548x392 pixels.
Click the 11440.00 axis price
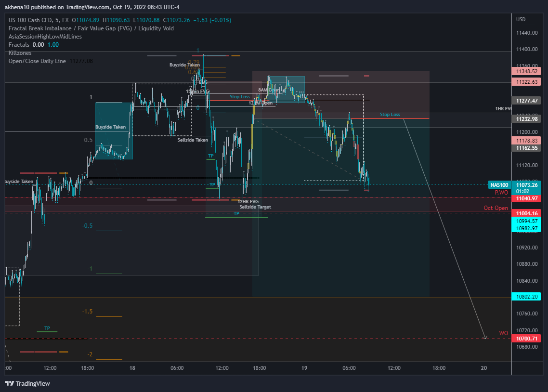click(527, 33)
